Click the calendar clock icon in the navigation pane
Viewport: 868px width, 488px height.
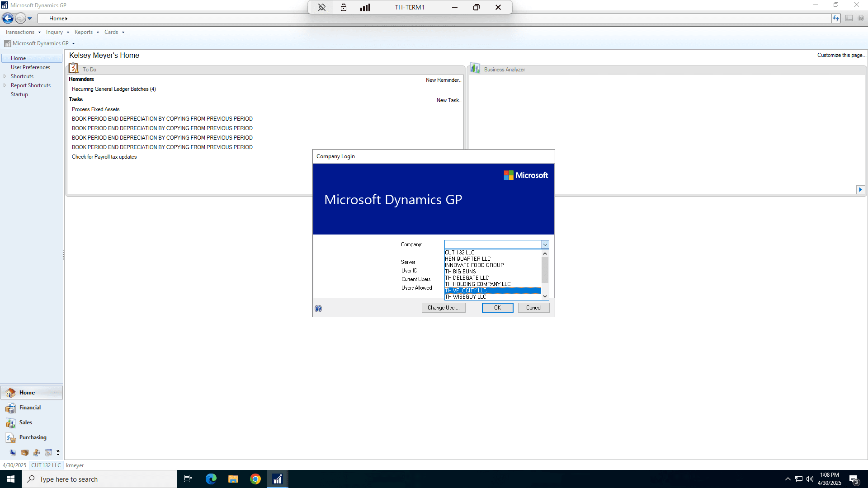coord(48,453)
